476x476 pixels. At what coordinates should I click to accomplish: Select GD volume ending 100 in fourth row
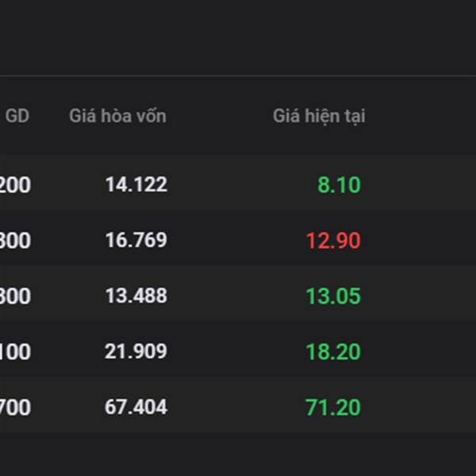coord(15,351)
